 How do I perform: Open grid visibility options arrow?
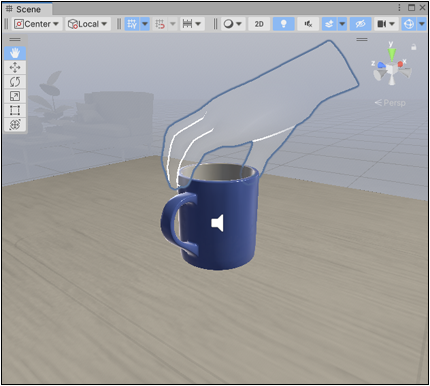[x=145, y=24]
